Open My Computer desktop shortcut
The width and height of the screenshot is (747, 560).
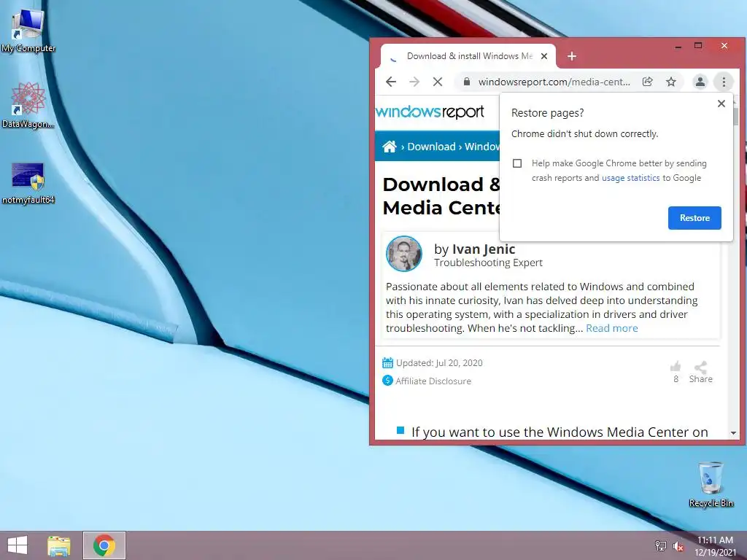[28, 31]
